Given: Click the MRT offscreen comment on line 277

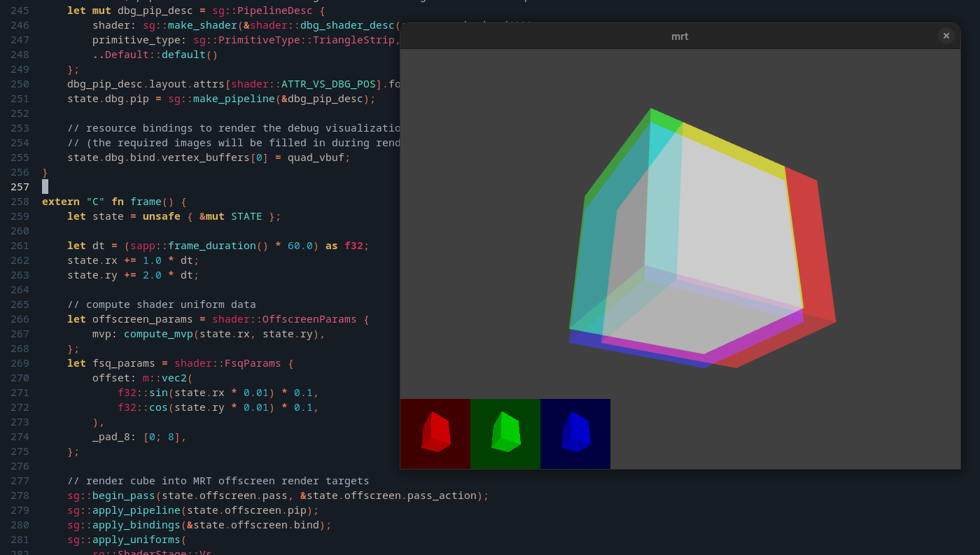Looking at the screenshot, I should pyautogui.click(x=217, y=481).
